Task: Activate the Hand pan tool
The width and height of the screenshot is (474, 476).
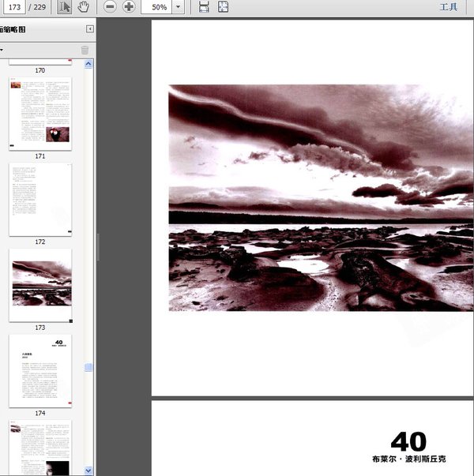Action: tap(83, 7)
